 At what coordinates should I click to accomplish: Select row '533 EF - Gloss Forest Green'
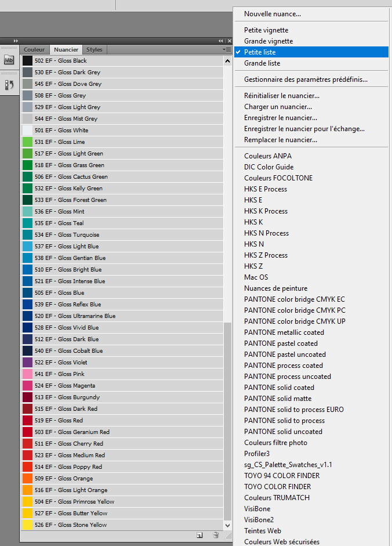pyautogui.click(x=122, y=200)
